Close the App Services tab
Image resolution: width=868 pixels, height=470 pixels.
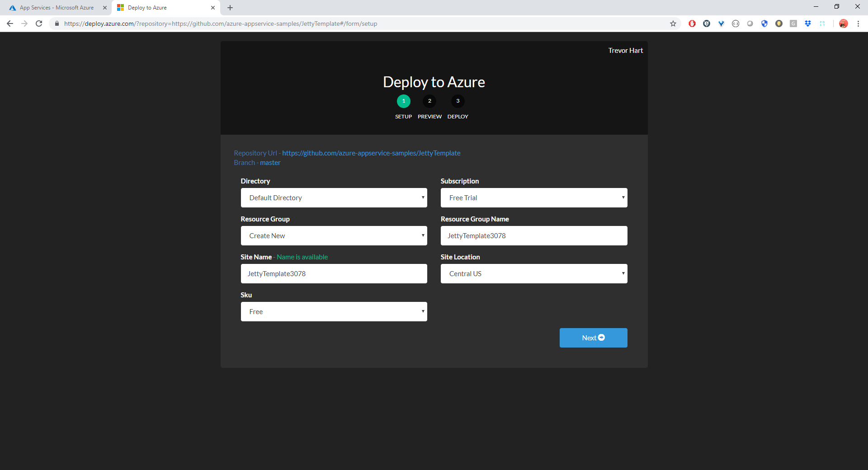click(x=105, y=8)
